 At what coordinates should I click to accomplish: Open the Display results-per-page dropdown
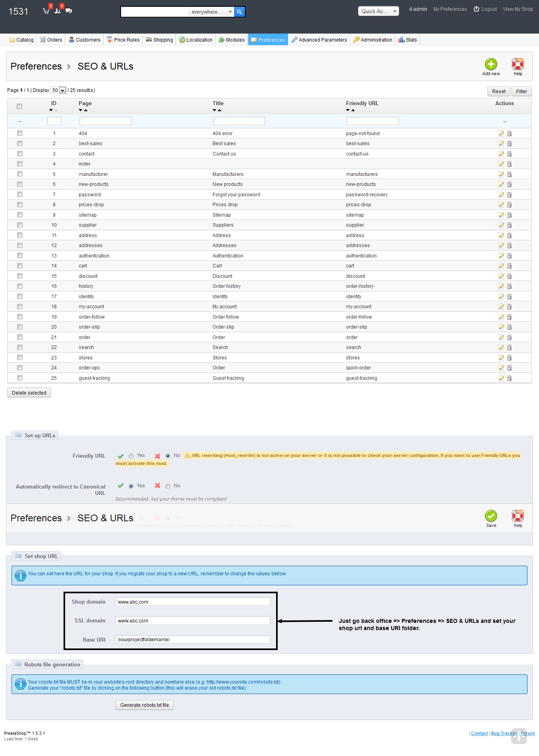coord(58,90)
